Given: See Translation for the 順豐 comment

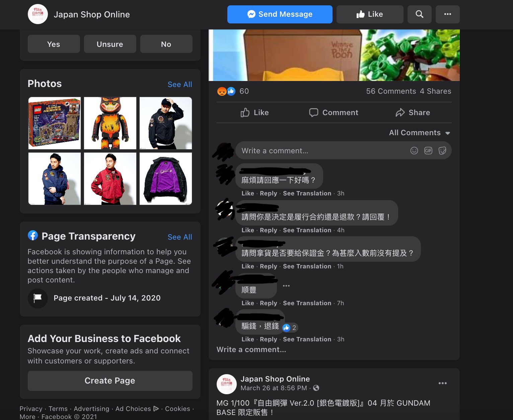Looking at the screenshot, I should tap(307, 303).
